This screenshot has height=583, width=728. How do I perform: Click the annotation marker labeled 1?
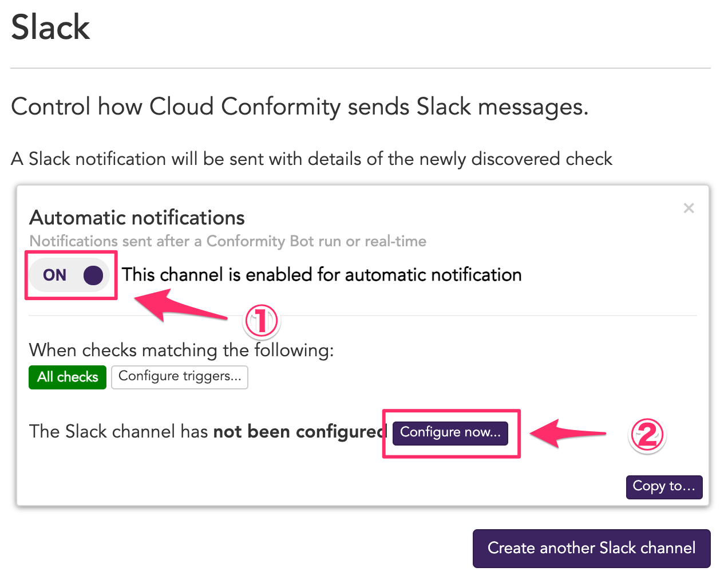261,322
